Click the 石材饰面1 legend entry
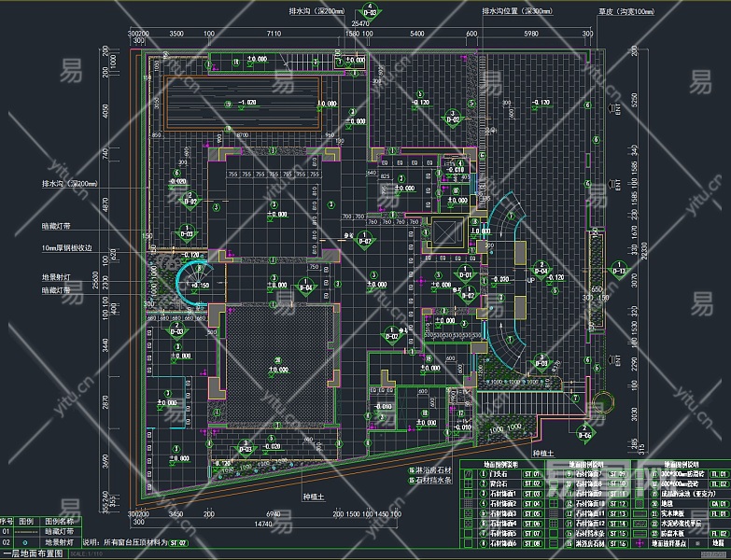The image size is (731, 560). 503,494
